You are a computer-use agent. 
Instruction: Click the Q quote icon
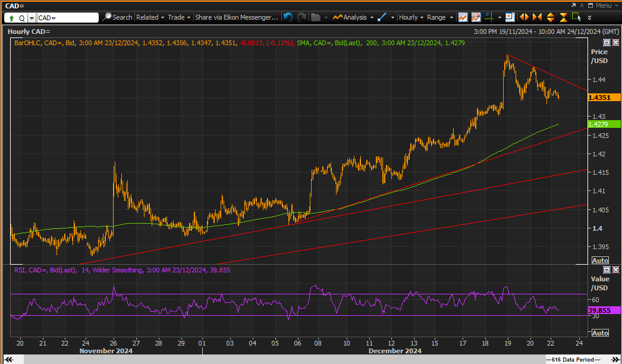tap(21, 18)
